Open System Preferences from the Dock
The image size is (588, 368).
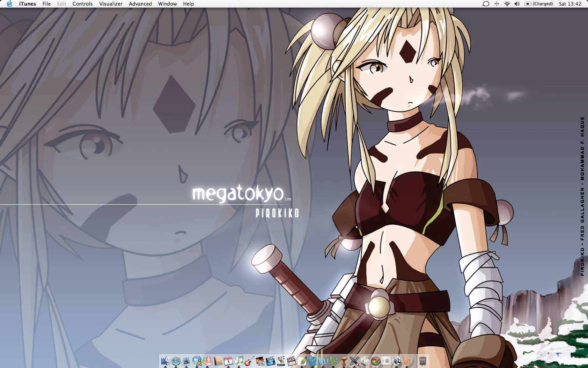tap(386, 361)
